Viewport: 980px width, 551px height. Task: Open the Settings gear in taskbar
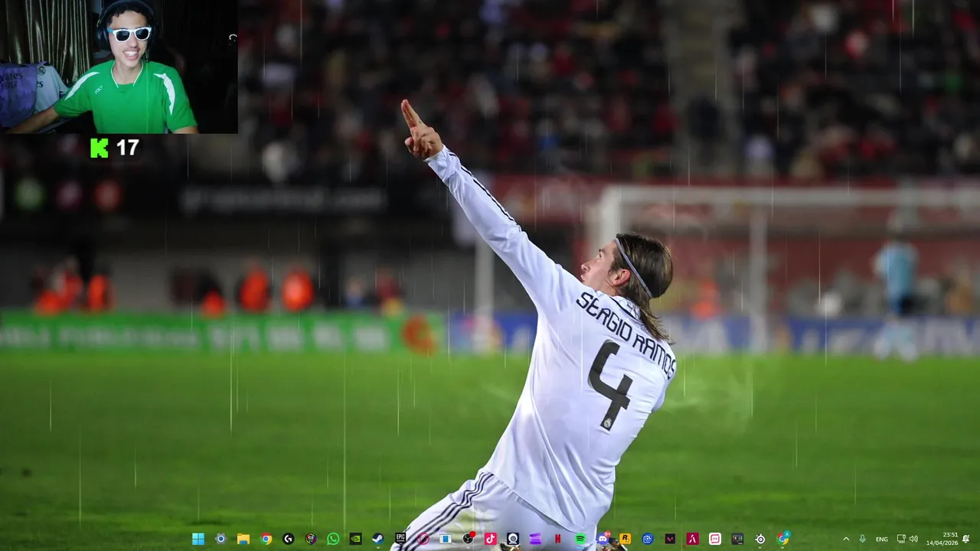[x=220, y=539]
